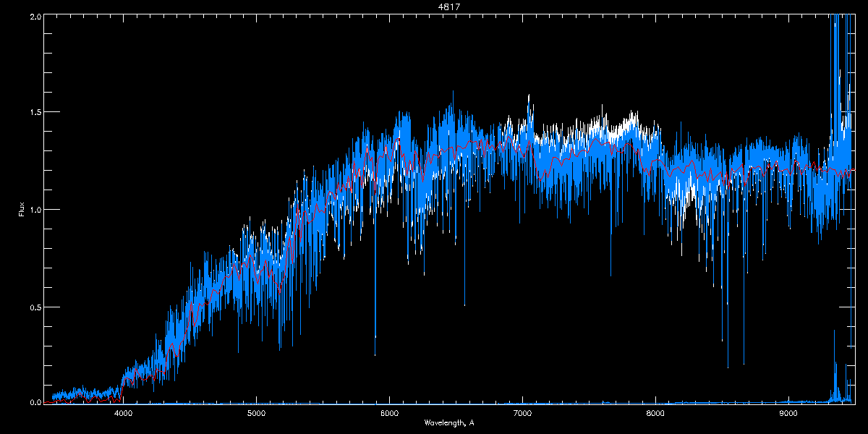Click the 0.5 flux tick label
The width and height of the screenshot is (868, 434).
(35, 307)
